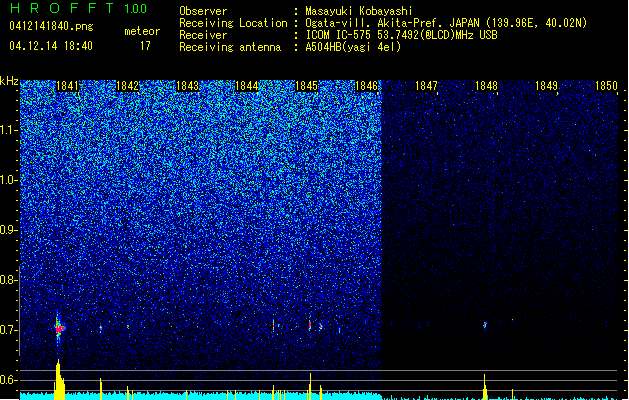Click the 0.7 frequency axis label

pos(9,330)
